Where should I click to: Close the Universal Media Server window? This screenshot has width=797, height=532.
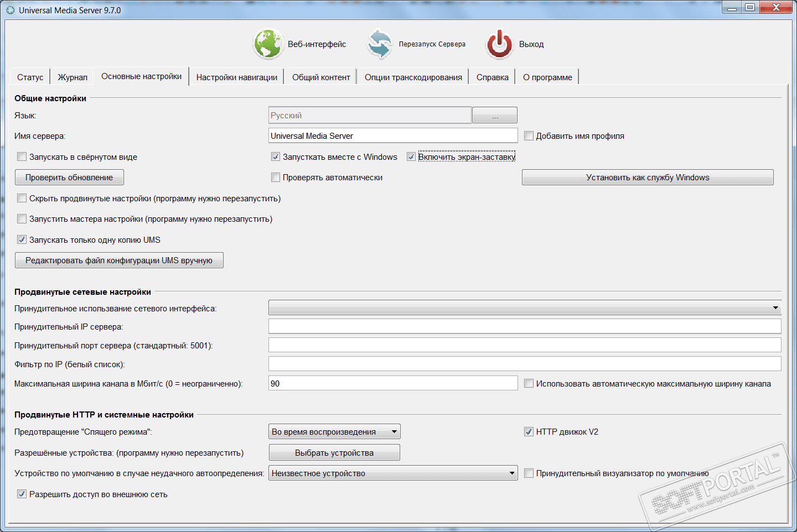point(776,8)
